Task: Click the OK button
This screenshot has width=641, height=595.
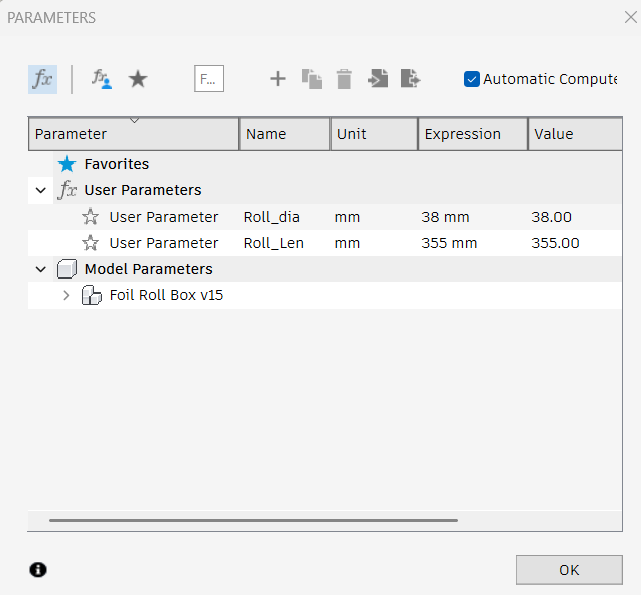Action: click(x=569, y=570)
